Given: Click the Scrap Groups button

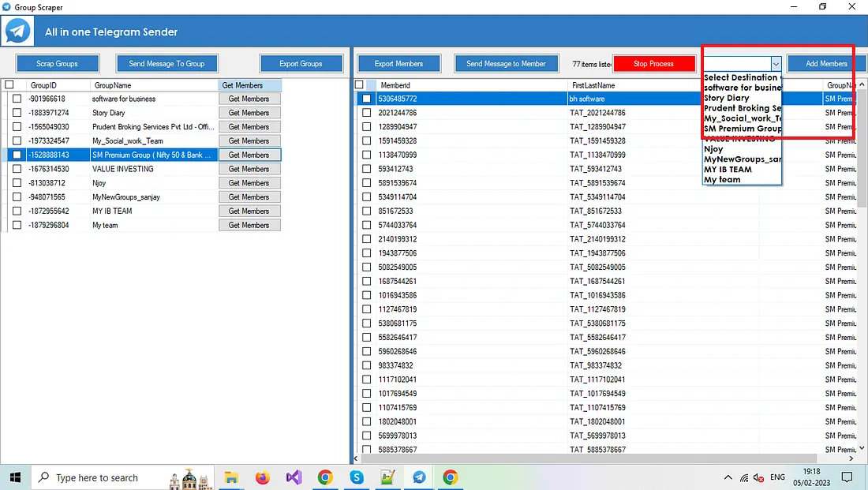Looking at the screenshot, I should point(57,64).
